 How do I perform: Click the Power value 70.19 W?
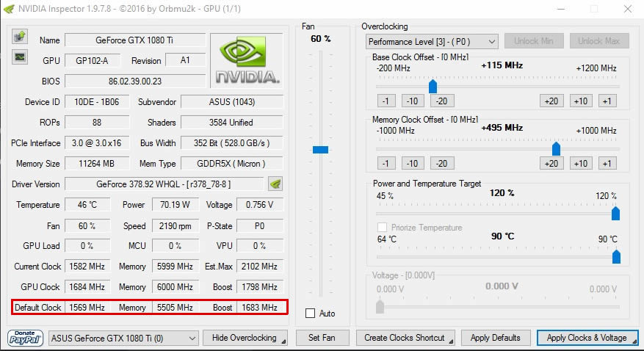[176, 204]
